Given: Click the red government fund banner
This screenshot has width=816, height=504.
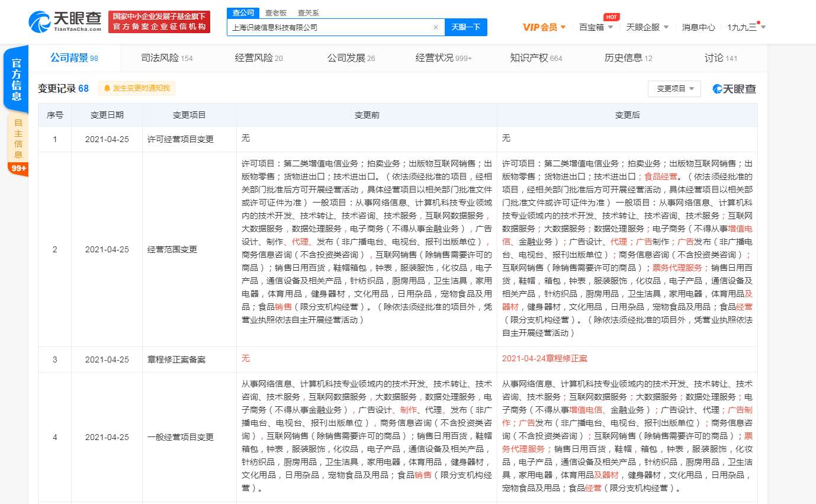Looking at the screenshot, I should coord(159,21).
